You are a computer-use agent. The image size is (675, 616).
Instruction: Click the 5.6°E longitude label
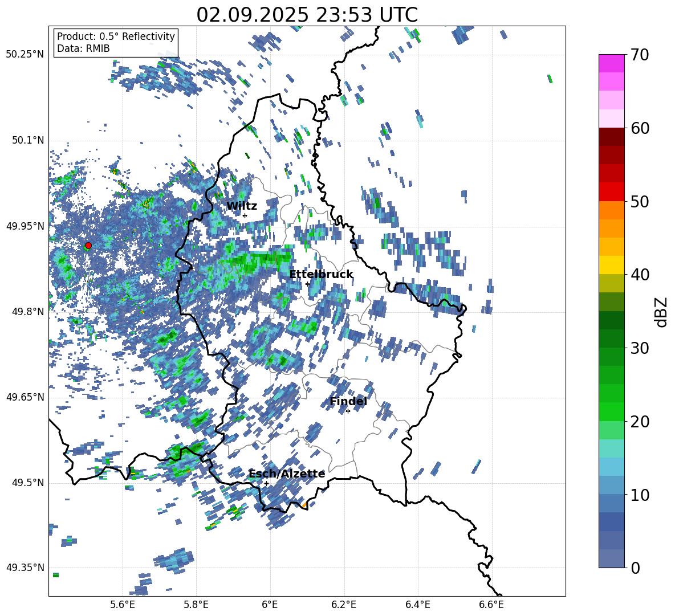coord(122,605)
